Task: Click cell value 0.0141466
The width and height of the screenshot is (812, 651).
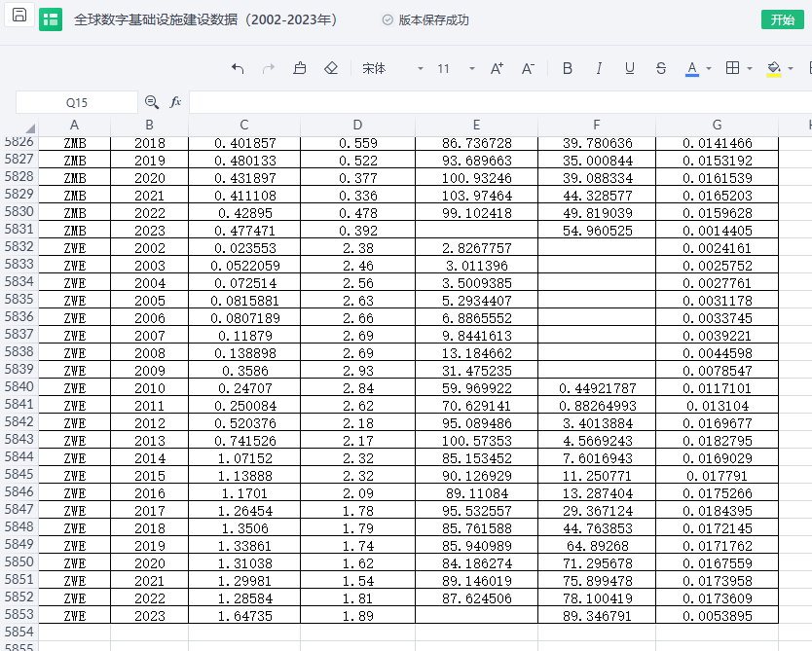Action: coord(718,143)
